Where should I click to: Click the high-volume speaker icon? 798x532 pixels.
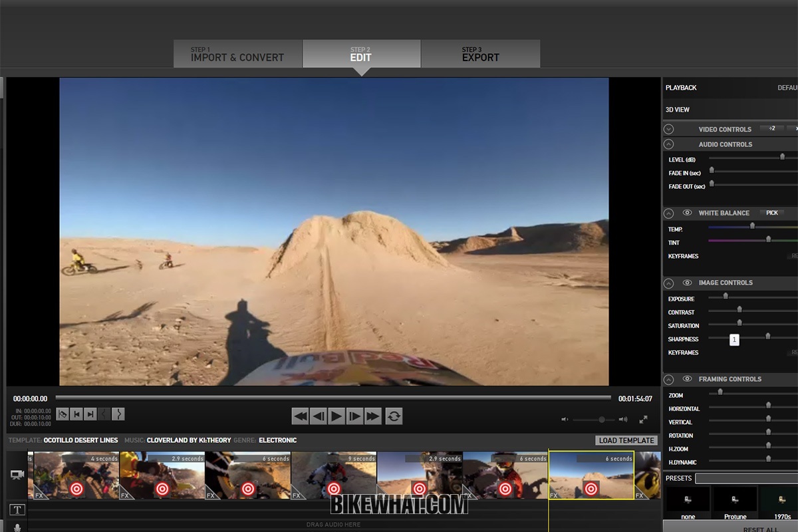(x=623, y=420)
